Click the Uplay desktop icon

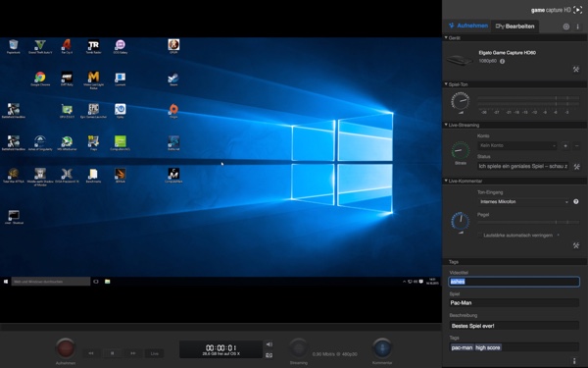(x=121, y=111)
